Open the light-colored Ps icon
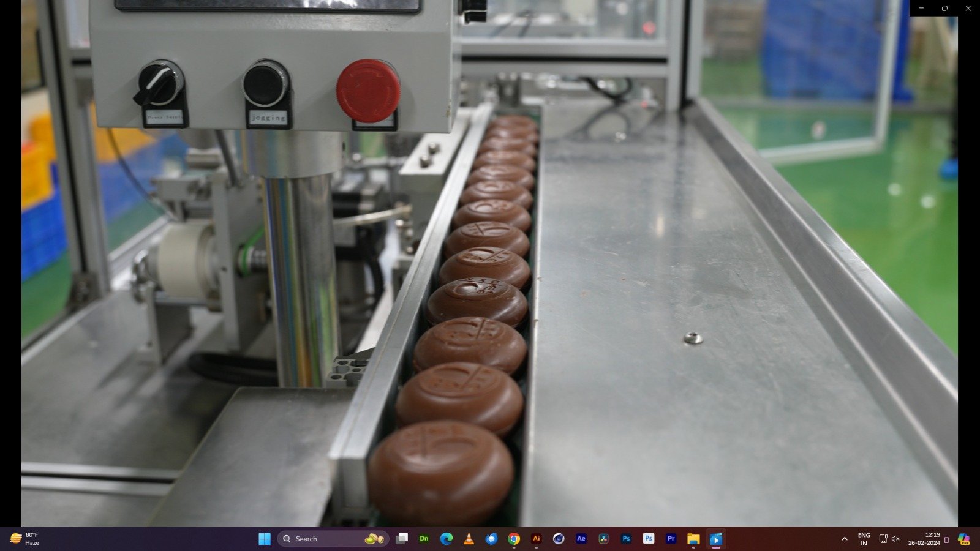Screen dimensions: 980x551 (649, 539)
